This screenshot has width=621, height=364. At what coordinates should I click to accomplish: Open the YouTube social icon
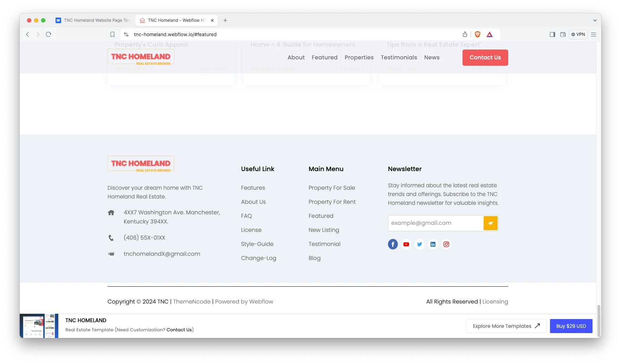pos(406,244)
